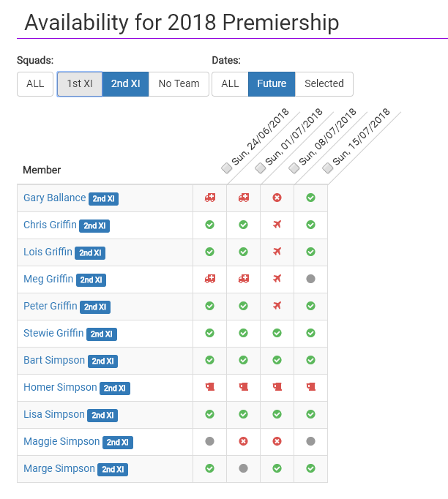Tick the Sun, 15/07/2018 date checkbox
448x499 pixels.
point(328,168)
